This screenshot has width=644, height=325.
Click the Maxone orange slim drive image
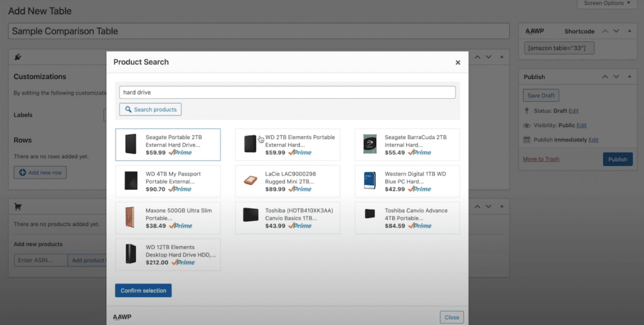[131, 218]
